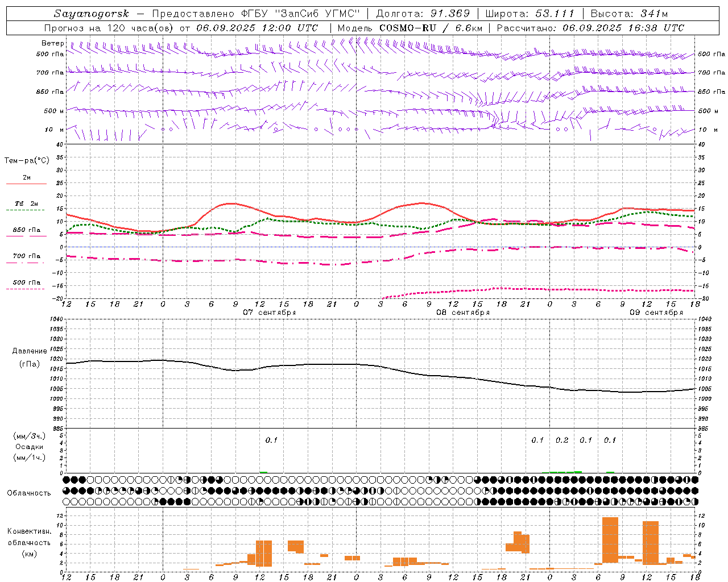The image size is (728, 582).
Task: Click the "Долгота: 91.369" header field
Action: (423, 14)
